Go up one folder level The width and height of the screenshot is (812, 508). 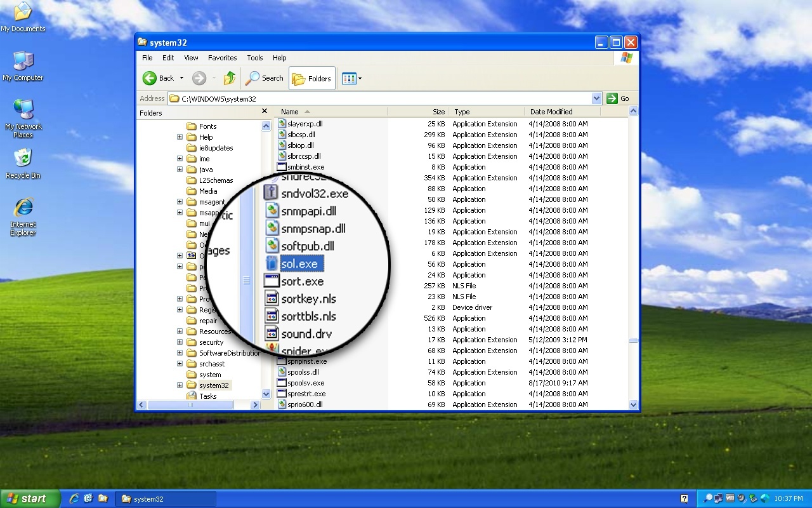click(x=230, y=78)
